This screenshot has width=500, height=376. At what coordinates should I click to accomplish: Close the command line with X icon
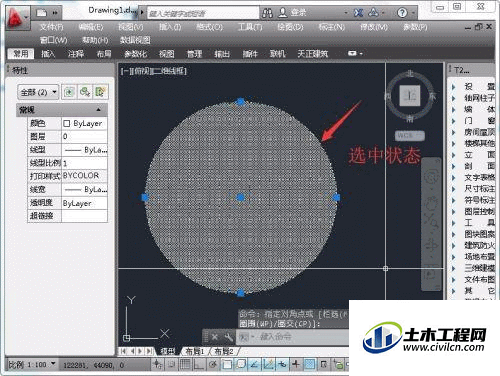point(215,337)
